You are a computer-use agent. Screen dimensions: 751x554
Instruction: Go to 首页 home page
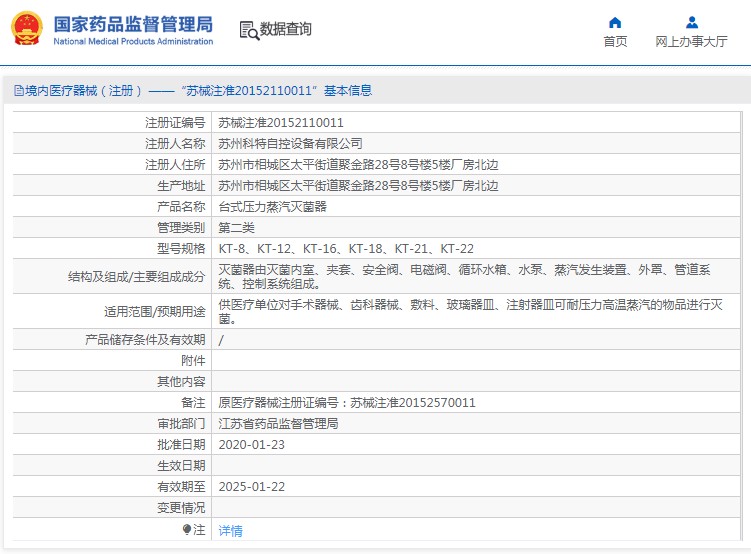pos(615,42)
